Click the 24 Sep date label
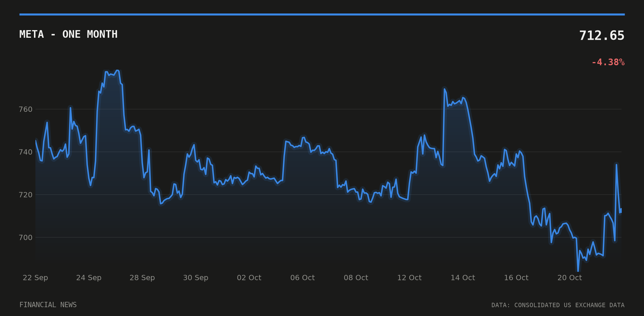 coord(89,278)
